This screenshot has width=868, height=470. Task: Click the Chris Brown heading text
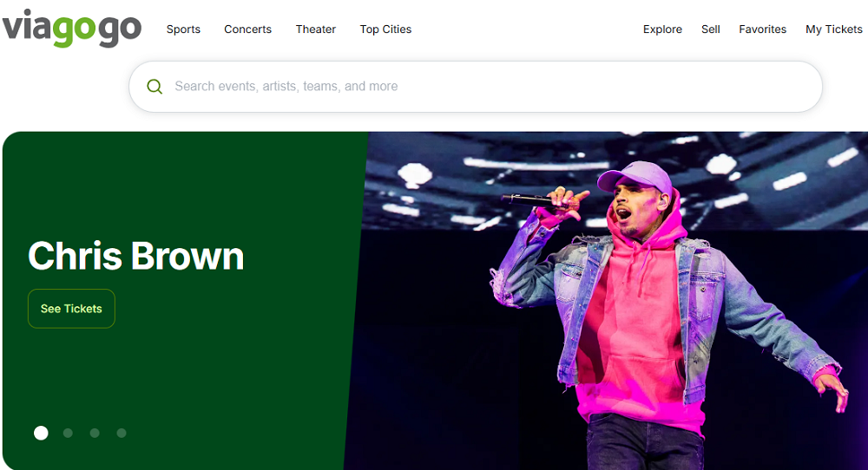click(136, 256)
